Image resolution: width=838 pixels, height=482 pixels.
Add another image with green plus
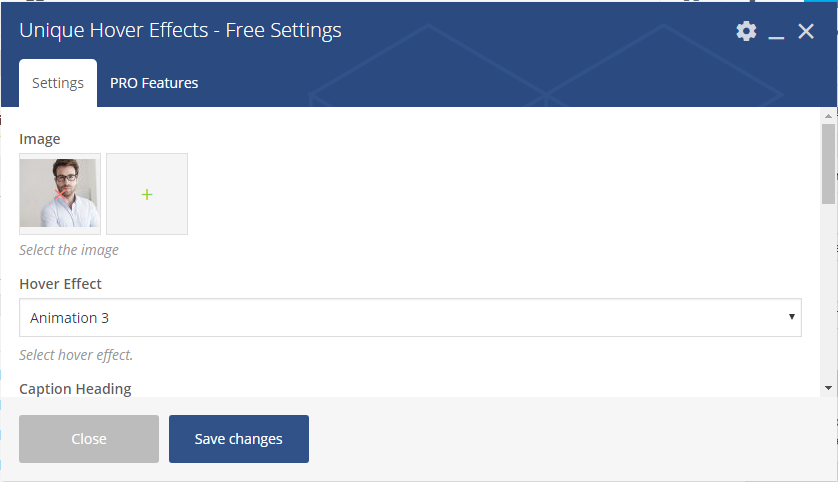point(147,194)
